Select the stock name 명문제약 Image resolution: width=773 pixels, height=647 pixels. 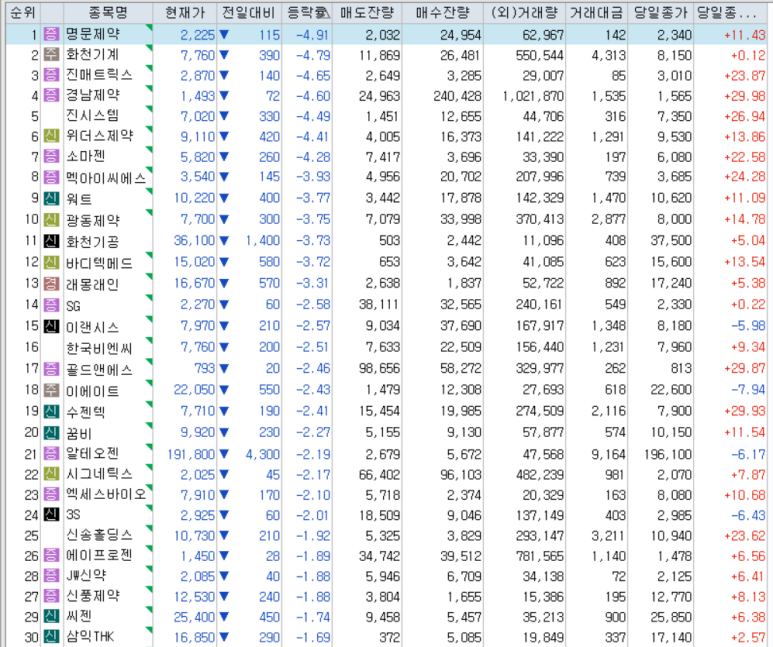93,34
